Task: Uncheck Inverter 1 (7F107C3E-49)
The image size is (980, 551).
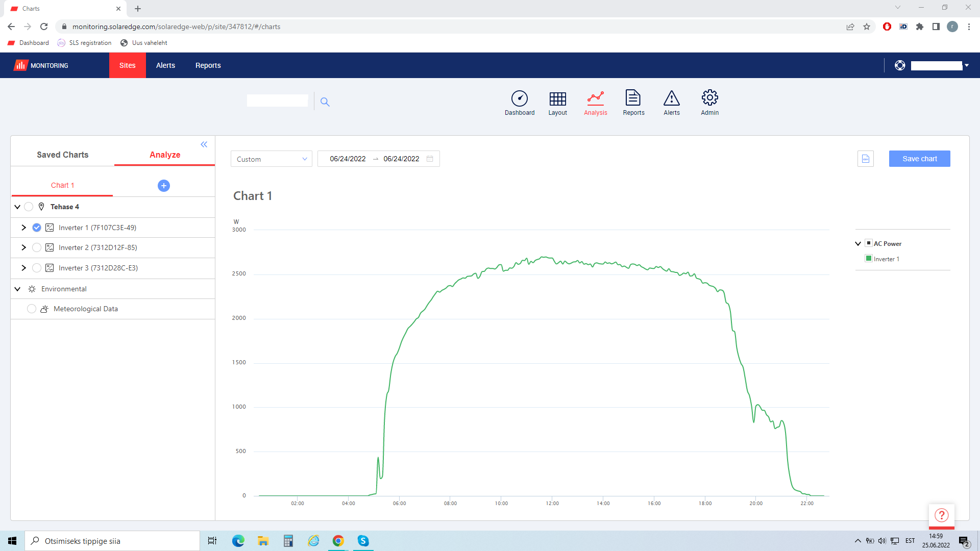Action: point(37,228)
